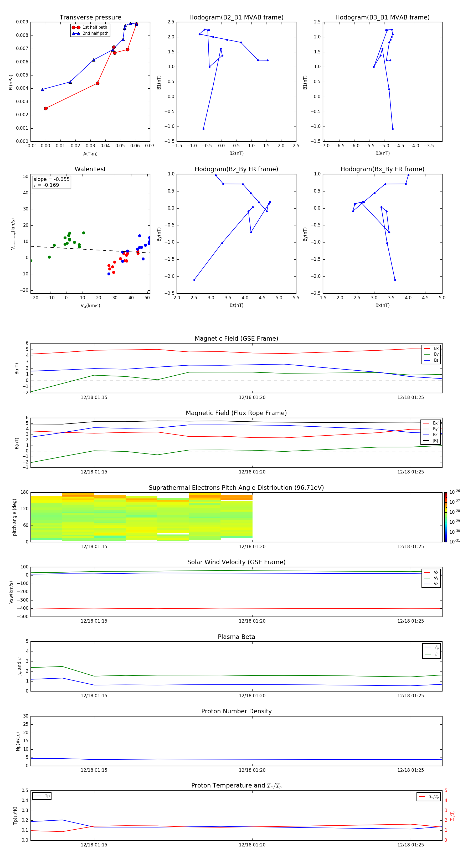The height and width of the screenshot is (868, 473).
Task: Select "2nd half path" legend entry
Action: (x=90, y=33)
